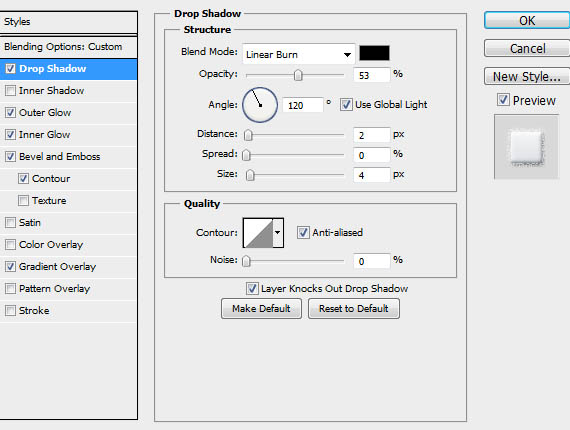This screenshot has height=430, width=570.
Task: Toggle Use Global Light checkbox
Action: [x=346, y=105]
